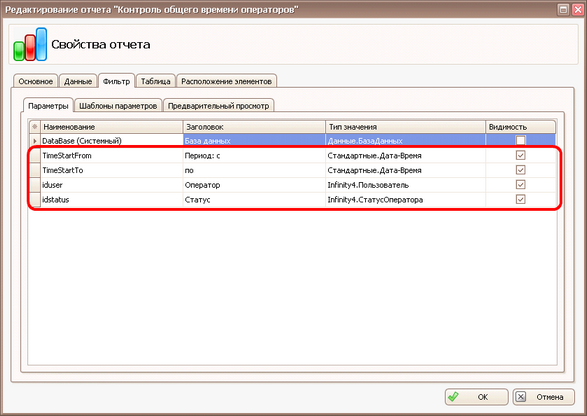Select the TimeStartFrom name cell
Viewport: 587px width, 416px height.
[112, 155]
